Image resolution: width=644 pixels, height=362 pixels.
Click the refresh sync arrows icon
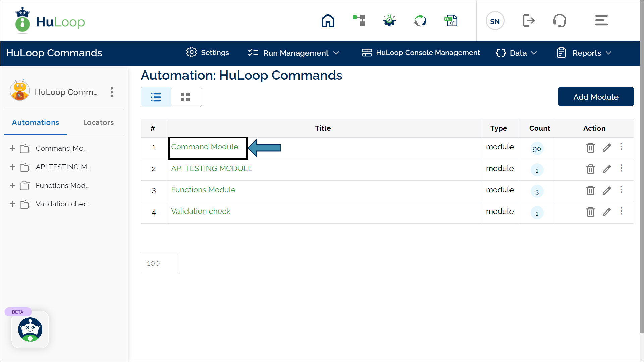(420, 21)
